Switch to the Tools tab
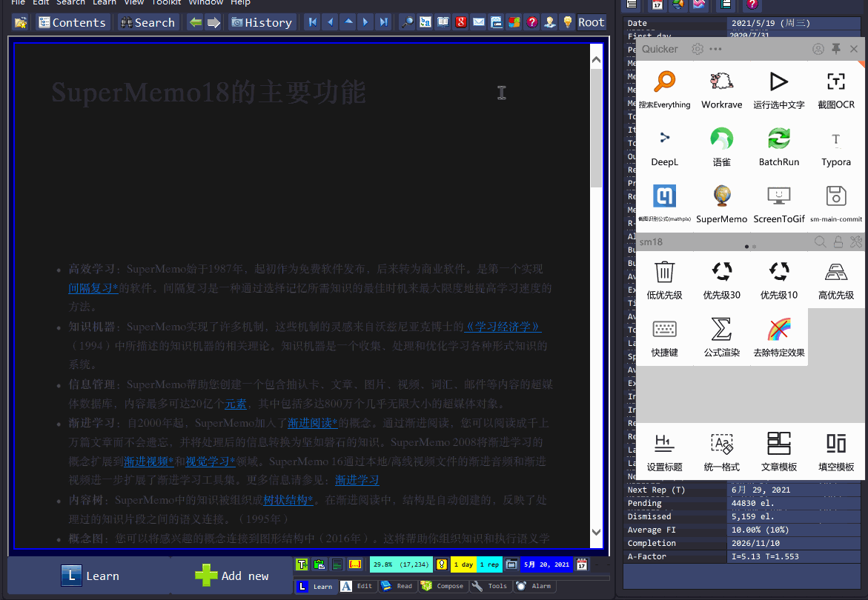The width and height of the screenshot is (868, 600). 491,586
